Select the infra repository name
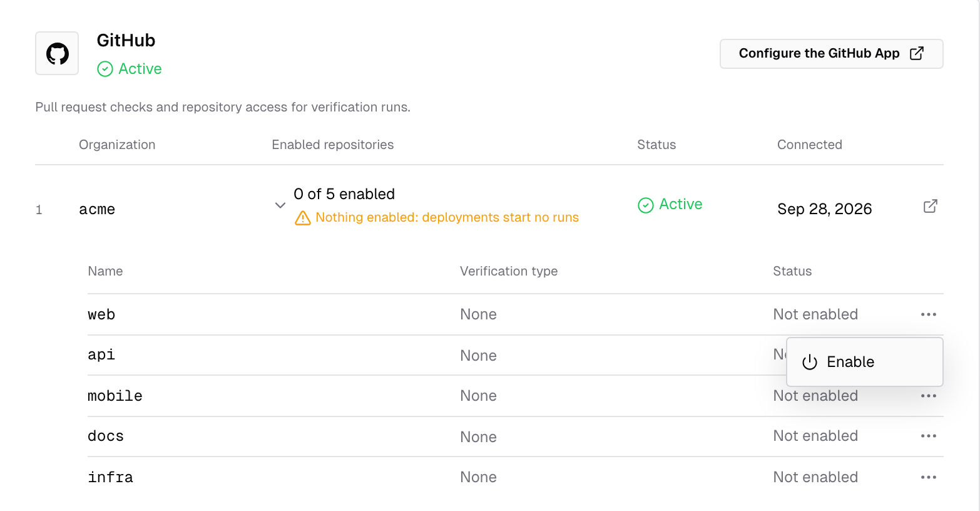980x511 pixels. click(110, 477)
